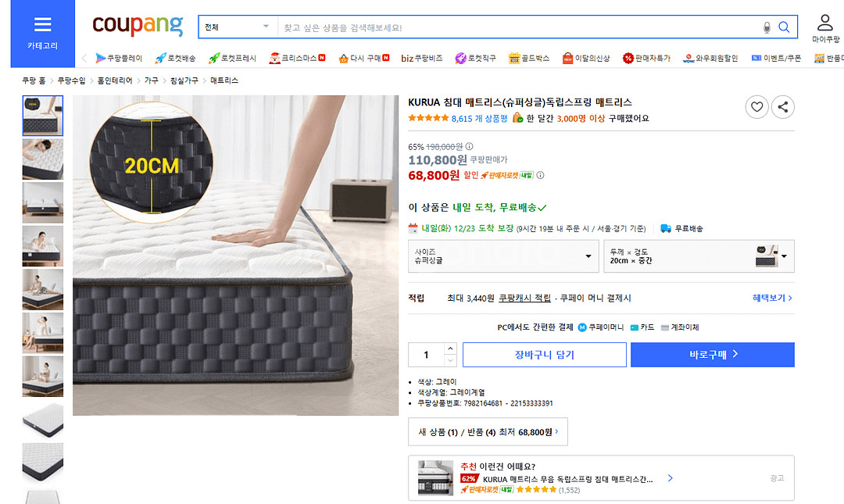Increase quantity with the up stepper arrow
The height and width of the screenshot is (504, 844).
[450, 349]
